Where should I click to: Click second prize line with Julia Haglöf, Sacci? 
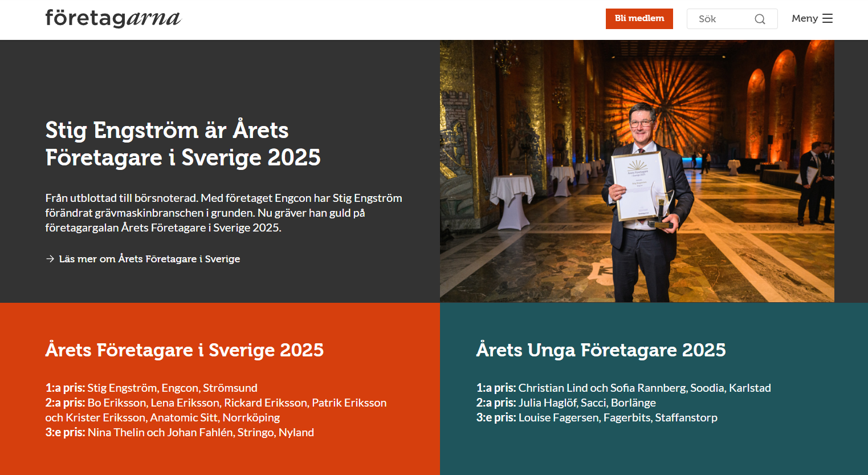565,403
